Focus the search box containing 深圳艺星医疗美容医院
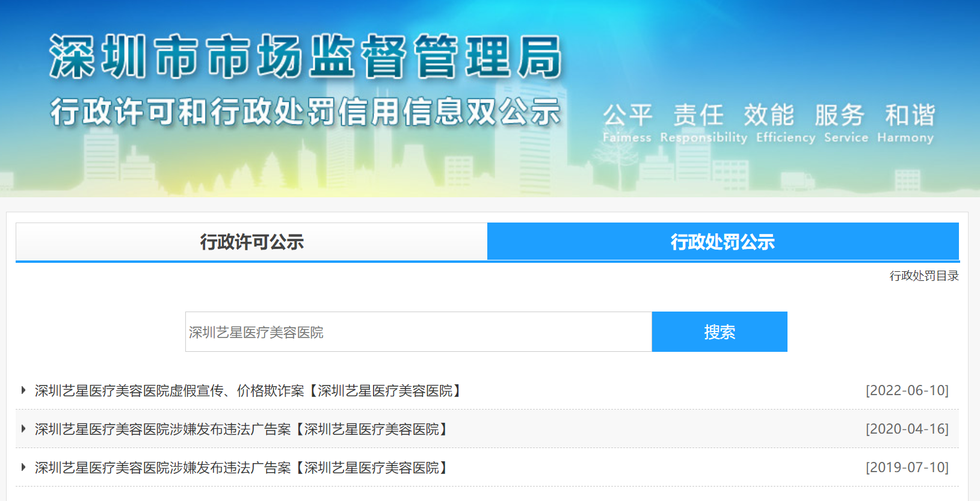980x501 pixels. [x=419, y=331]
